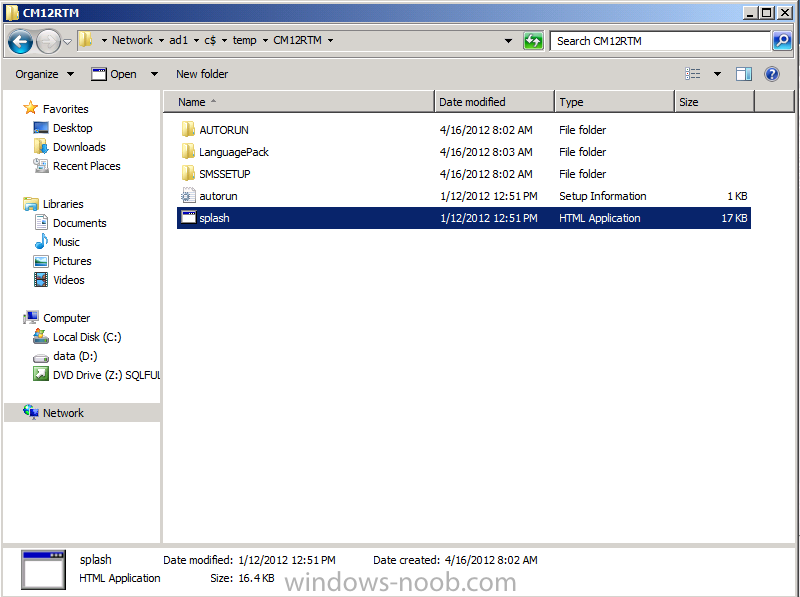Image resolution: width=800 pixels, height=597 pixels.
Task: Click the Network breadcrumb segment
Action: [x=132, y=40]
